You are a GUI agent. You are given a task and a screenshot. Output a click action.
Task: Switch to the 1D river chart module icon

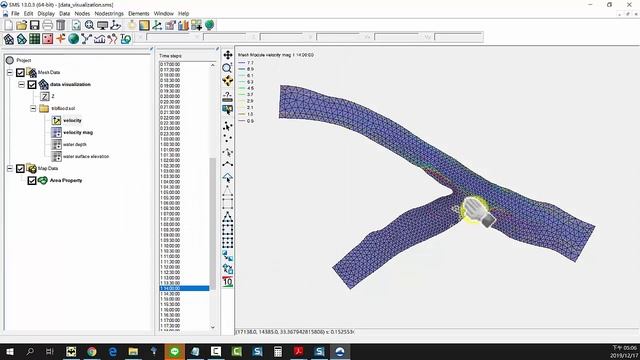point(100,39)
